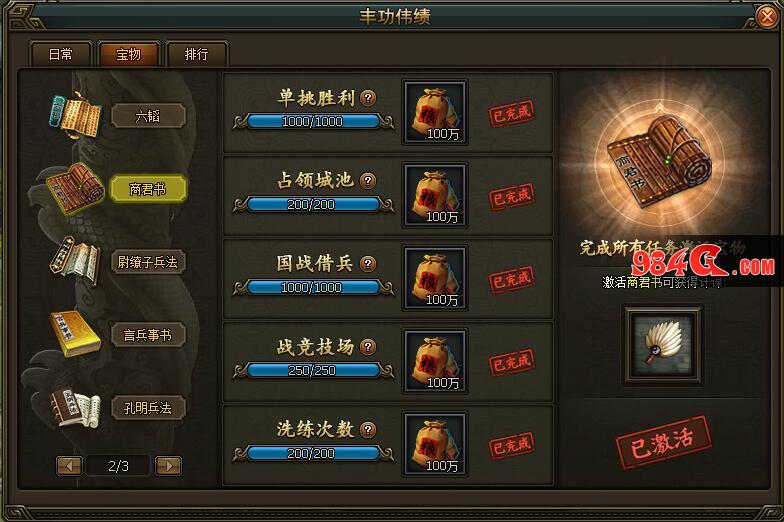Select the feather fan reward icon
The height and width of the screenshot is (522, 784).
coord(662,345)
